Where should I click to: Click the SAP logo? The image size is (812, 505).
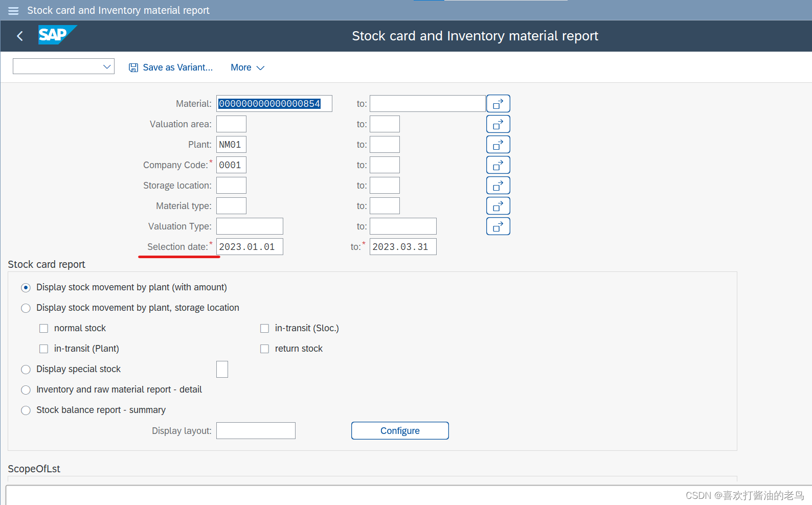tap(57, 35)
